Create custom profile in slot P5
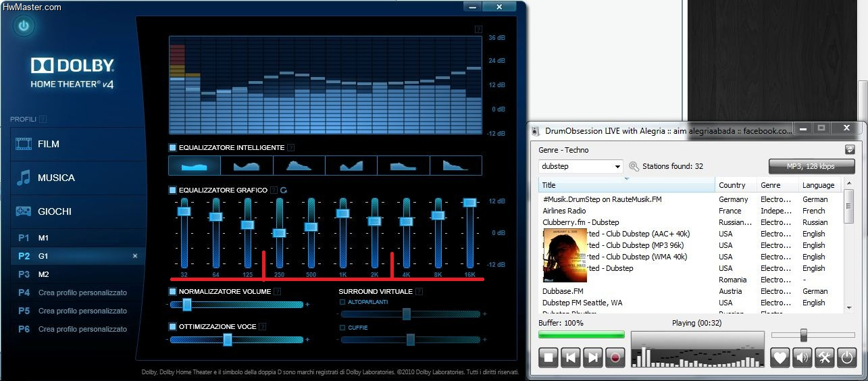Image resolution: width=868 pixels, height=381 pixels. point(78,311)
